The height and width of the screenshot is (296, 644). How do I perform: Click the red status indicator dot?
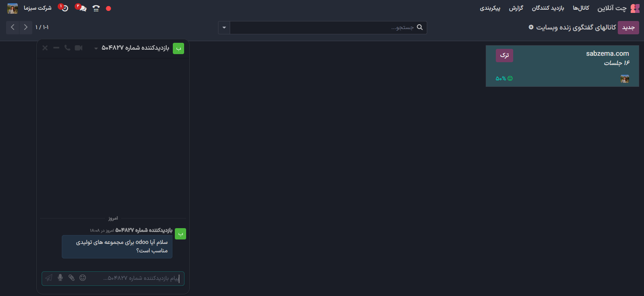[108, 8]
